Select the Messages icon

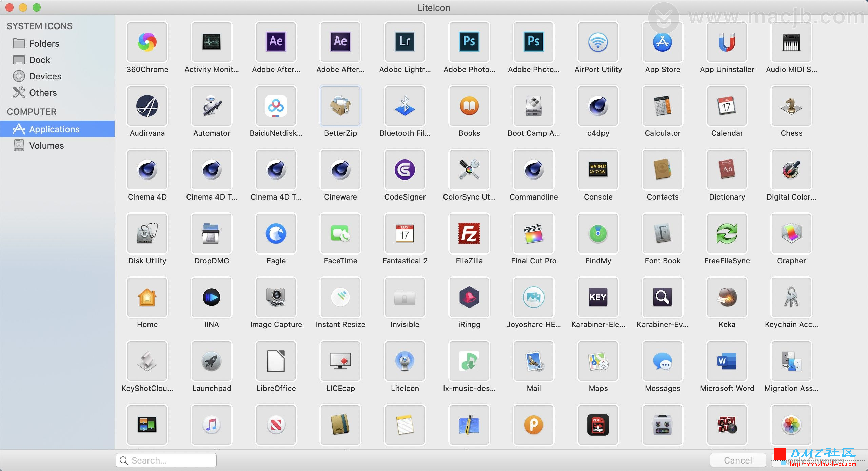(x=663, y=361)
